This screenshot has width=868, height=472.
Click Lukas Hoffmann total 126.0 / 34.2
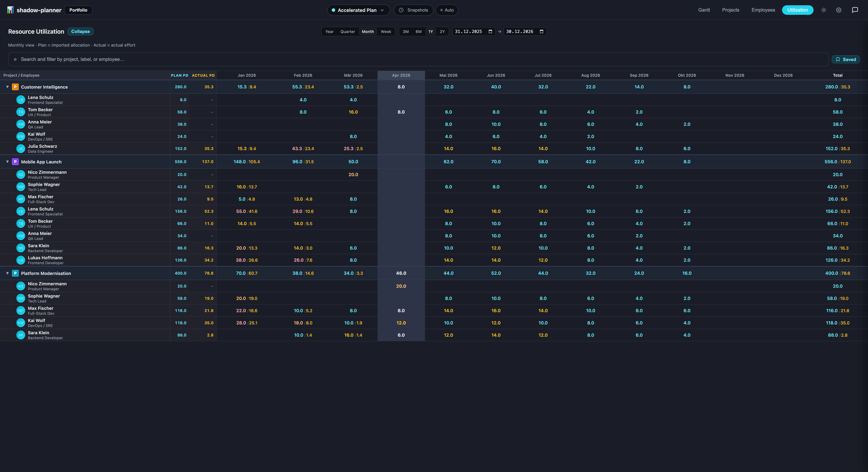838,260
